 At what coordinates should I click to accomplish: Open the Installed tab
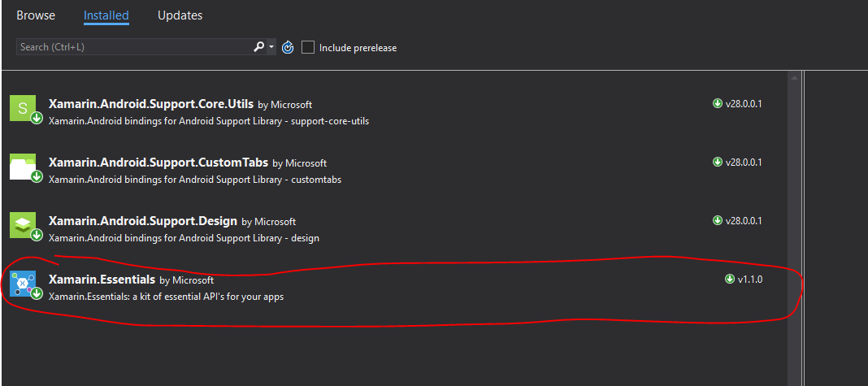click(x=106, y=15)
